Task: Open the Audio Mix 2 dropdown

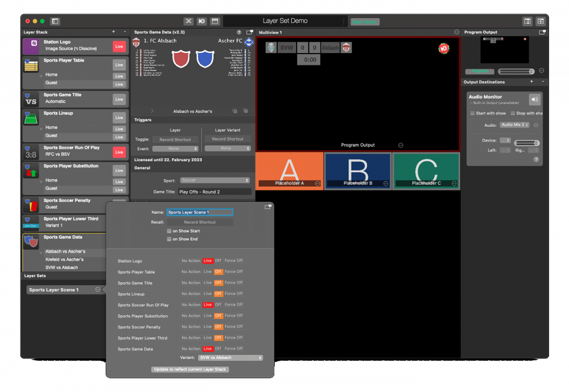Action: coord(514,125)
